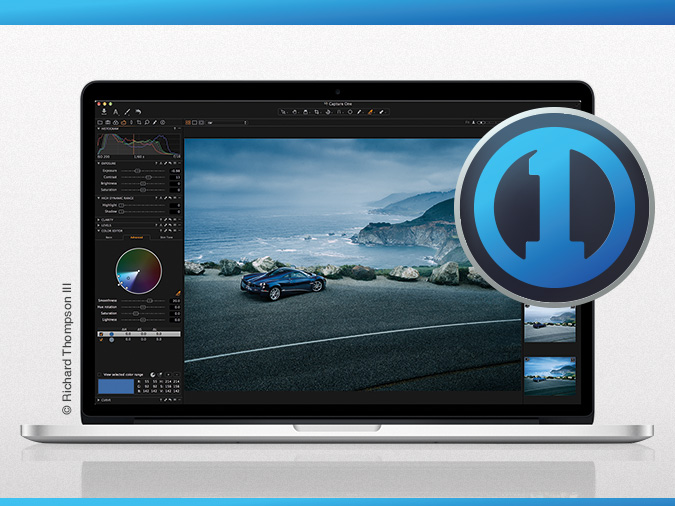The width and height of the screenshot is (675, 506).
Task: Click the blue selected color swatch
Action: (x=115, y=385)
